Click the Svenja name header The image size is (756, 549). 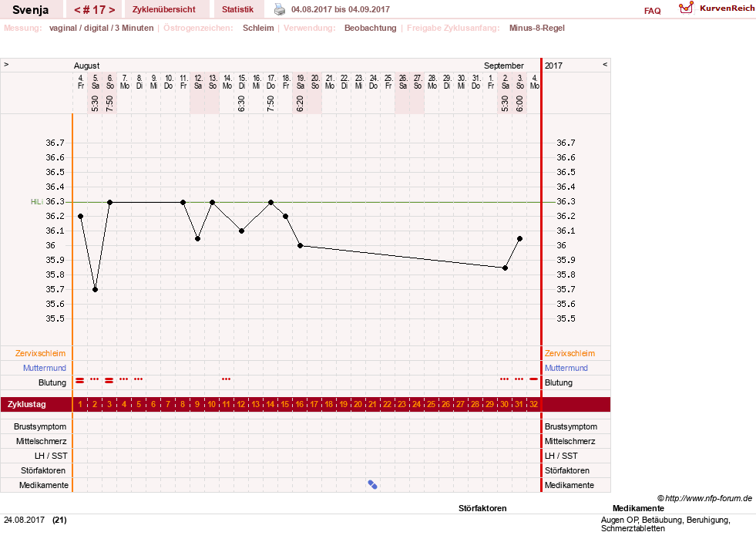pos(30,10)
